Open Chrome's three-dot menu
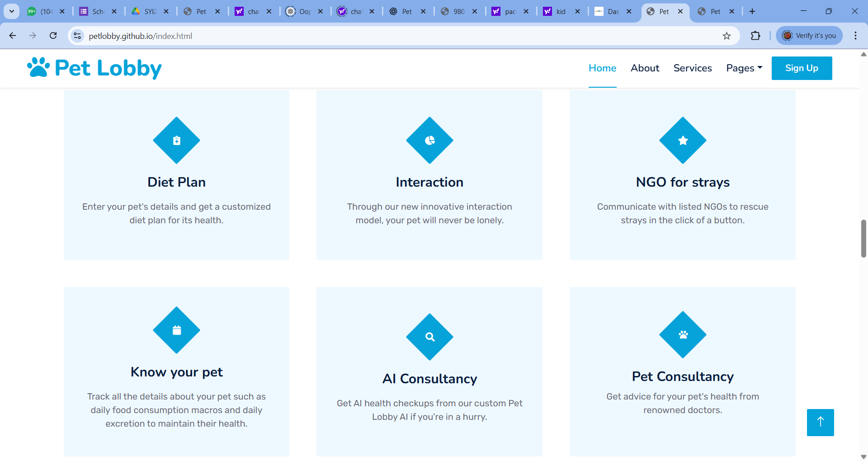The width and height of the screenshot is (868, 461). tap(855, 36)
